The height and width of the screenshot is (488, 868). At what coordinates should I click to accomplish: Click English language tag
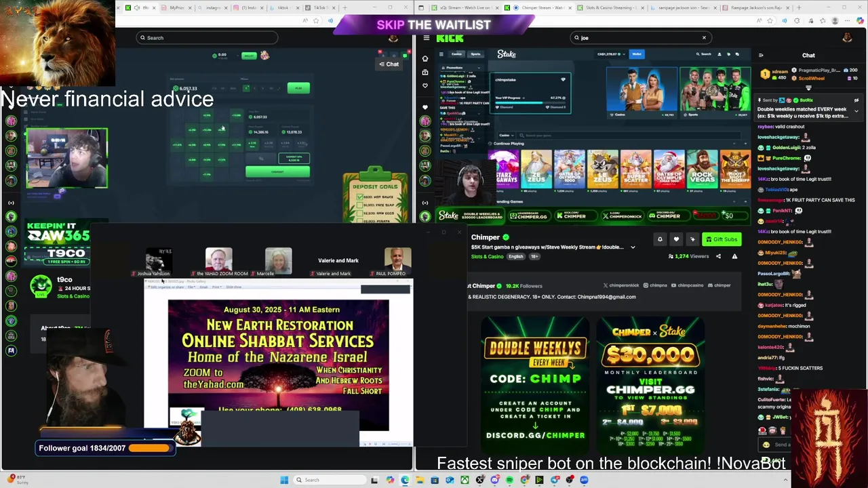[516, 257]
